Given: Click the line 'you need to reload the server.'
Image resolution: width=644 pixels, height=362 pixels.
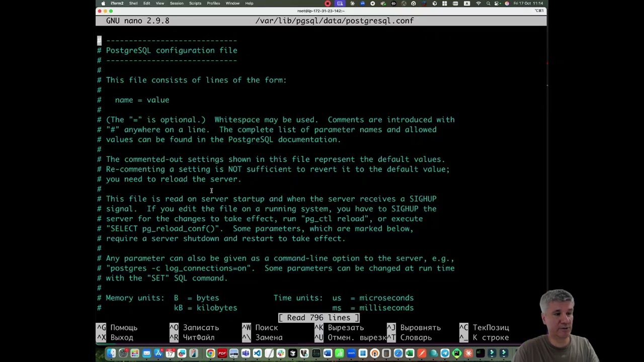Looking at the screenshot, I should [x=169, y=179].
